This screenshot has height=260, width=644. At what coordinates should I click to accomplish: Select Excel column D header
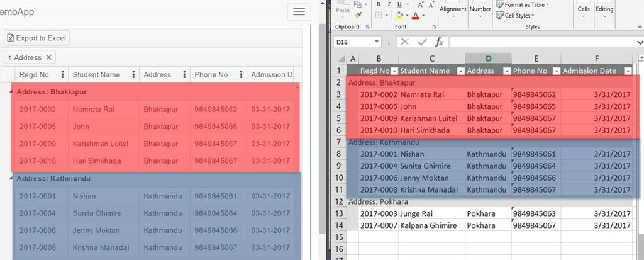[x=488, y=59]
